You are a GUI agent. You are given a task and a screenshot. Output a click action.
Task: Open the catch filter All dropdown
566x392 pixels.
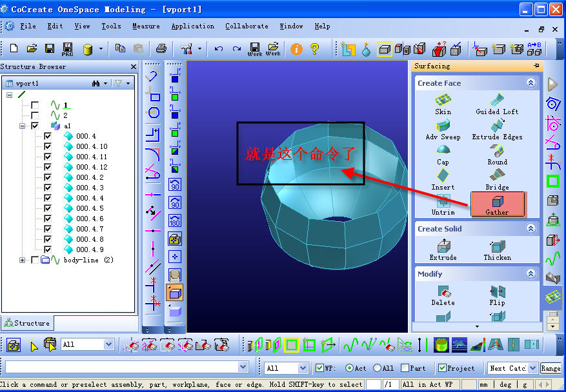303,368
